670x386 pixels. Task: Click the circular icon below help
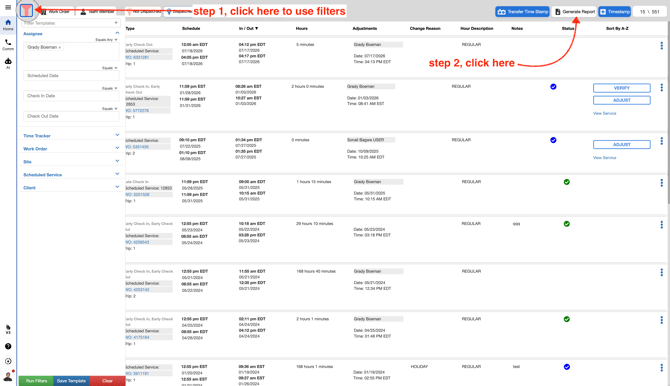coord(8,361)
